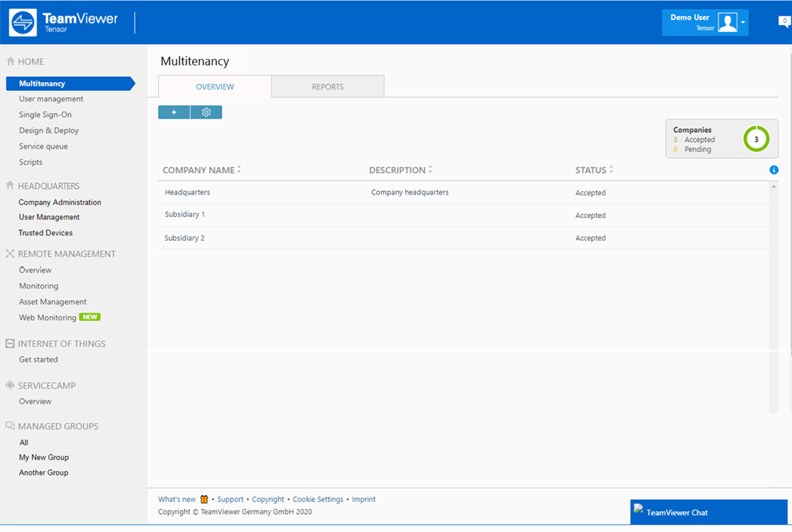Click the Headquarters section house icon
The image size is (792, 532).
(x=10, y=186)
